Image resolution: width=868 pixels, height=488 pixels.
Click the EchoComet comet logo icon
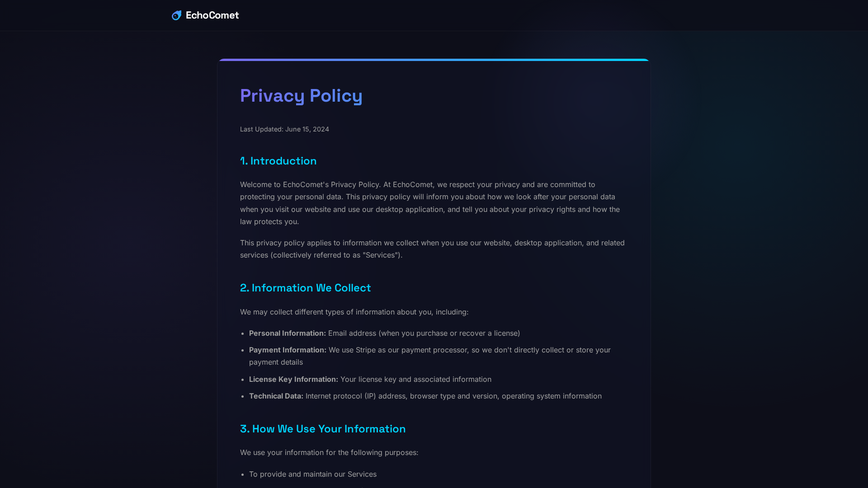coord(177,15)
